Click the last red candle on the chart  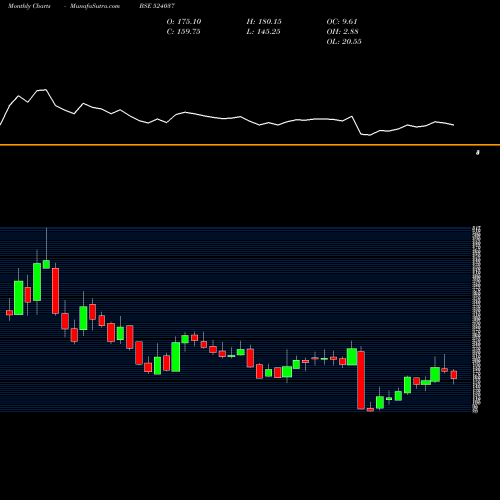click(454, 375)
